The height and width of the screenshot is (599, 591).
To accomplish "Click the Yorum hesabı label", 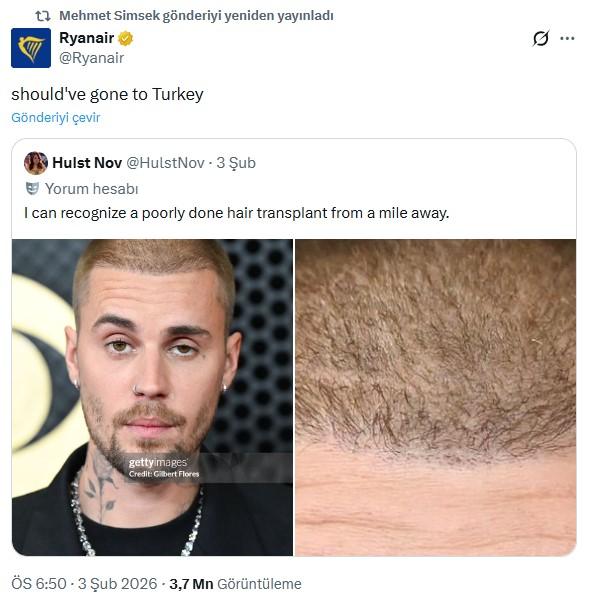I will point(92,189).
